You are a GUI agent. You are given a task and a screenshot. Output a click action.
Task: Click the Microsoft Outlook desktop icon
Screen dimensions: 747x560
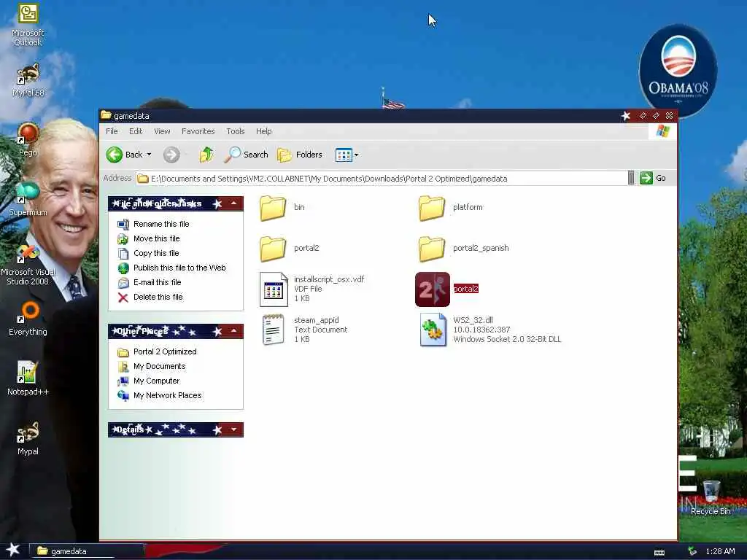(x=28, y=13)
